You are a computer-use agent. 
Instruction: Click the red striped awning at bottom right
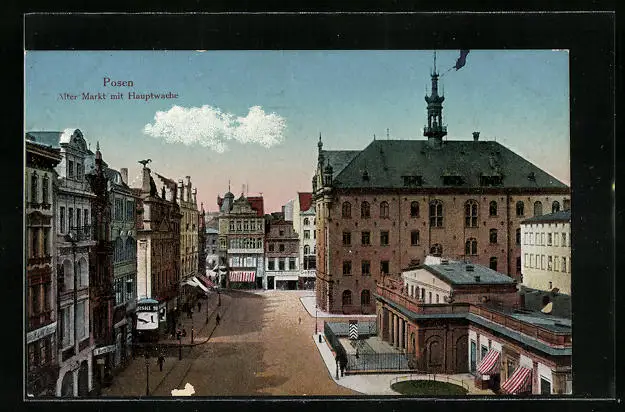click(516, 380)
